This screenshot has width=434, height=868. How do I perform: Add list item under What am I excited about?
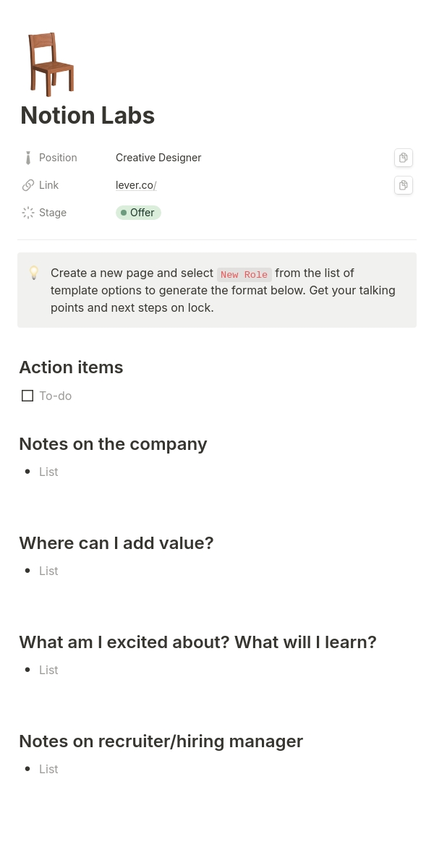[48, 670]
